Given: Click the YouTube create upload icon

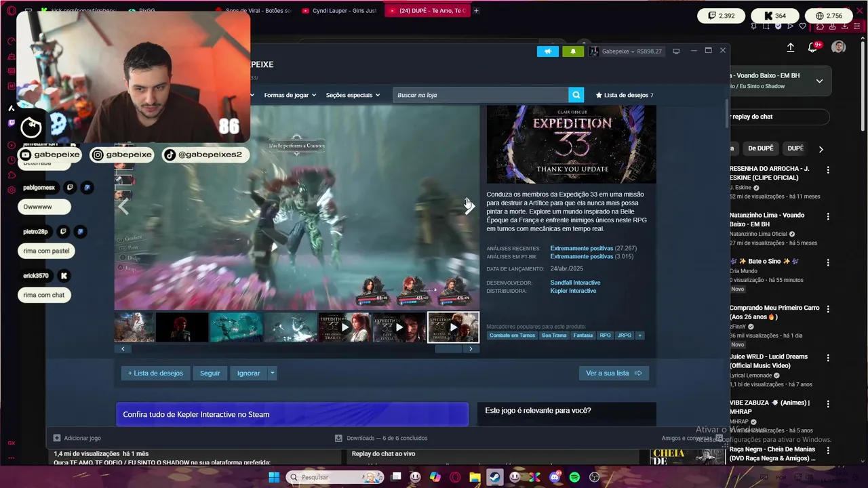Looking at the screenshot, I should (x=791, y=47).
